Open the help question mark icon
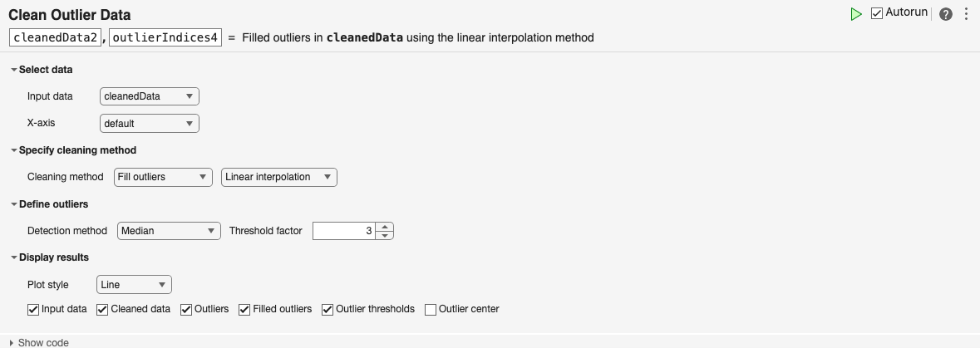980x348 pixels. click(946, 14)
